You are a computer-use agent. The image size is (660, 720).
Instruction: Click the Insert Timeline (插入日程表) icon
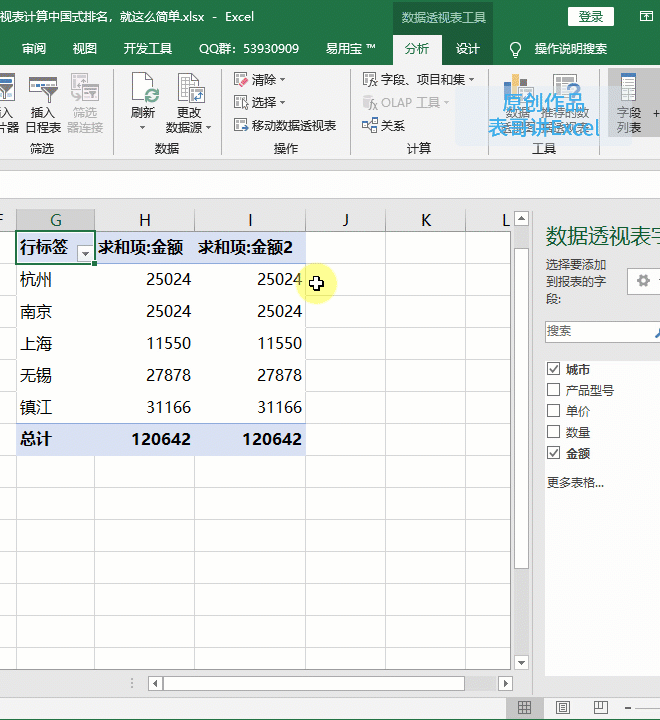[43, 89]
